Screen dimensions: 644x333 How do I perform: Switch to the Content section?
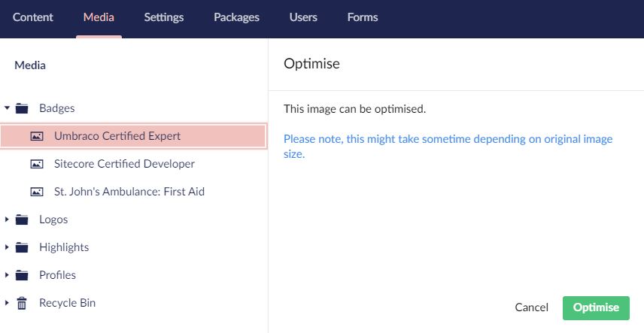(32, 17)
